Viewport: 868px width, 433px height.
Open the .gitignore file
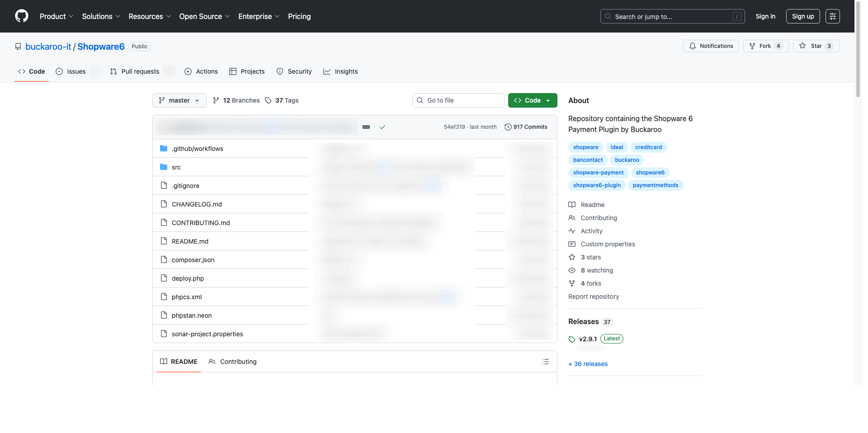(x=185, y=186)
